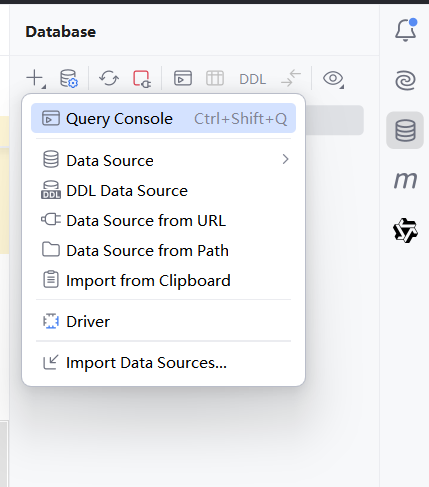Click the Edit Data table icon

pos(215,79)
